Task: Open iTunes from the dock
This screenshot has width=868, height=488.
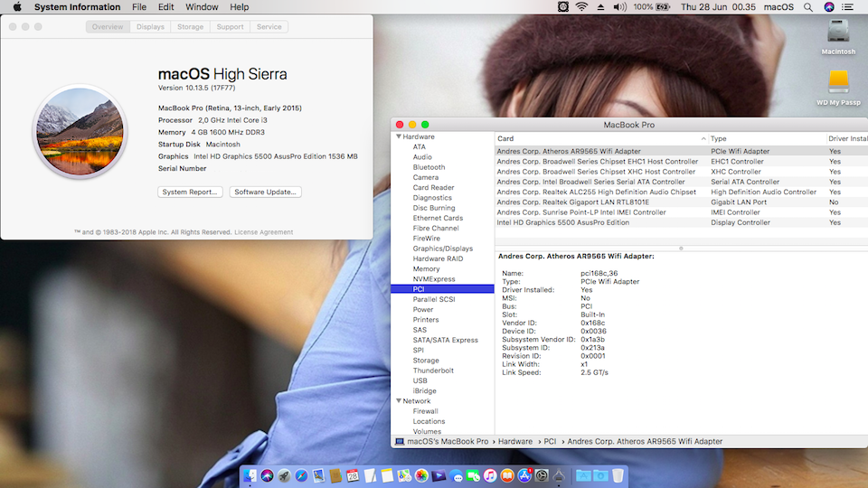Action: [489, 475]
